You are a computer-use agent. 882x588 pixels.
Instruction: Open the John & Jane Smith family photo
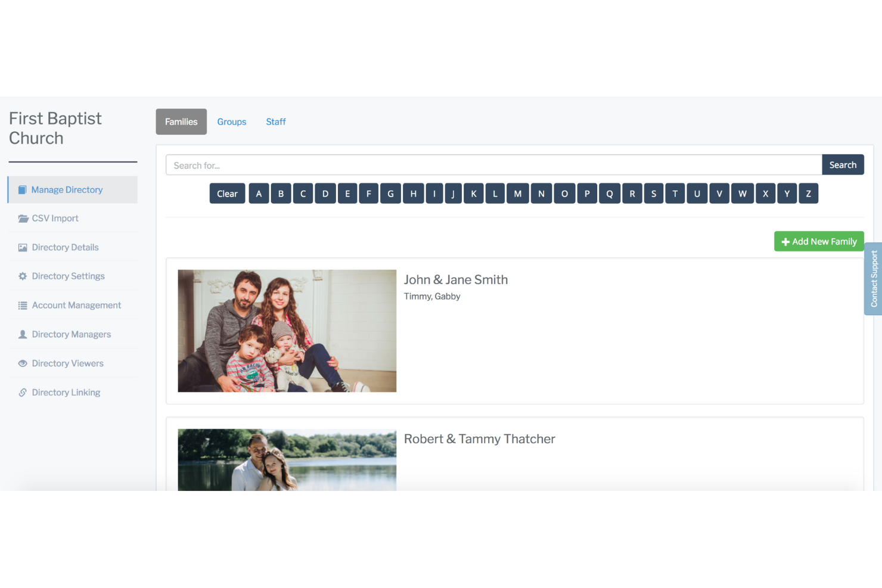(287, 331)
